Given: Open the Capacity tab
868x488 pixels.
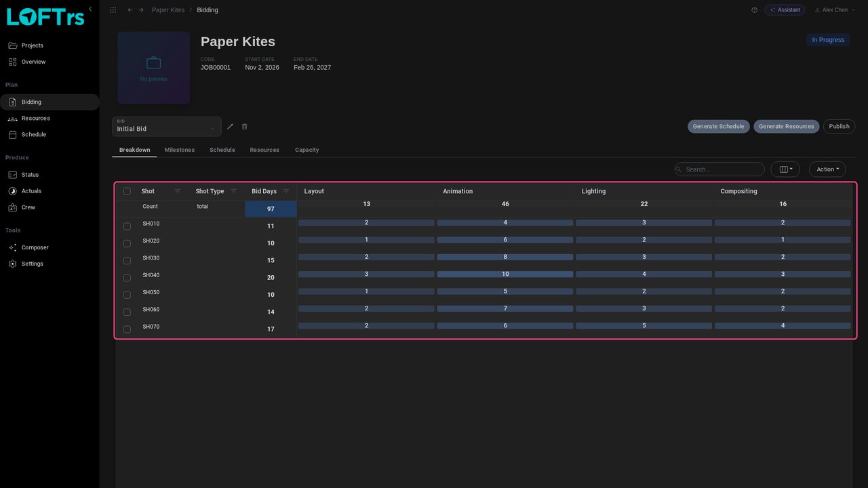Looking at the screenshot, I should coord(307,150).
